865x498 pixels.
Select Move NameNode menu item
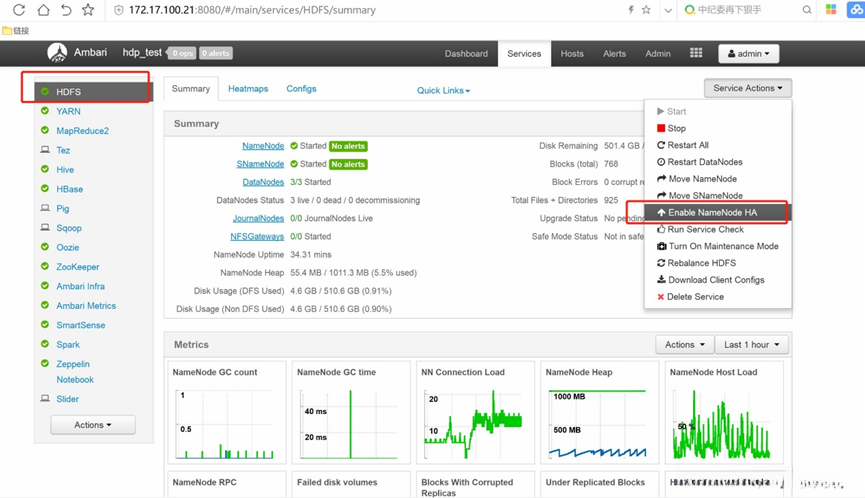717,179
